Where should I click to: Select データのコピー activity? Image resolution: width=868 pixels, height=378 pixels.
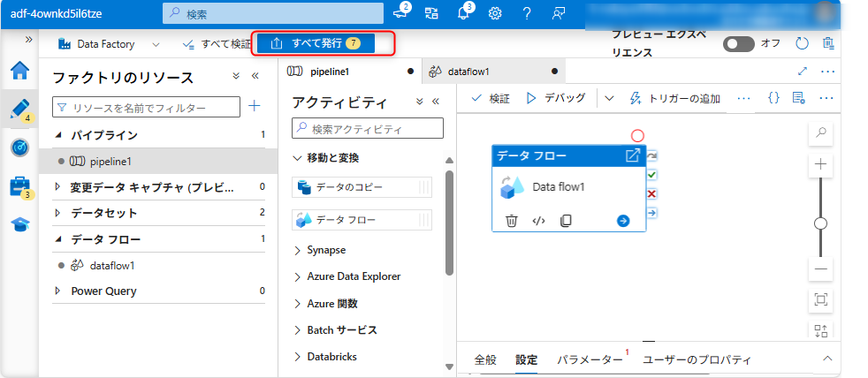(362, 187)
